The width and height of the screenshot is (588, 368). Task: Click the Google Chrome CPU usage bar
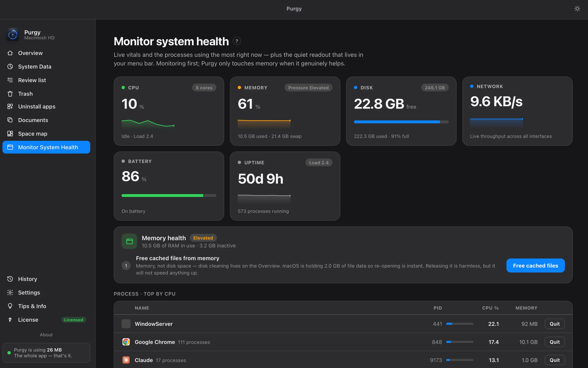click(460, 342)
